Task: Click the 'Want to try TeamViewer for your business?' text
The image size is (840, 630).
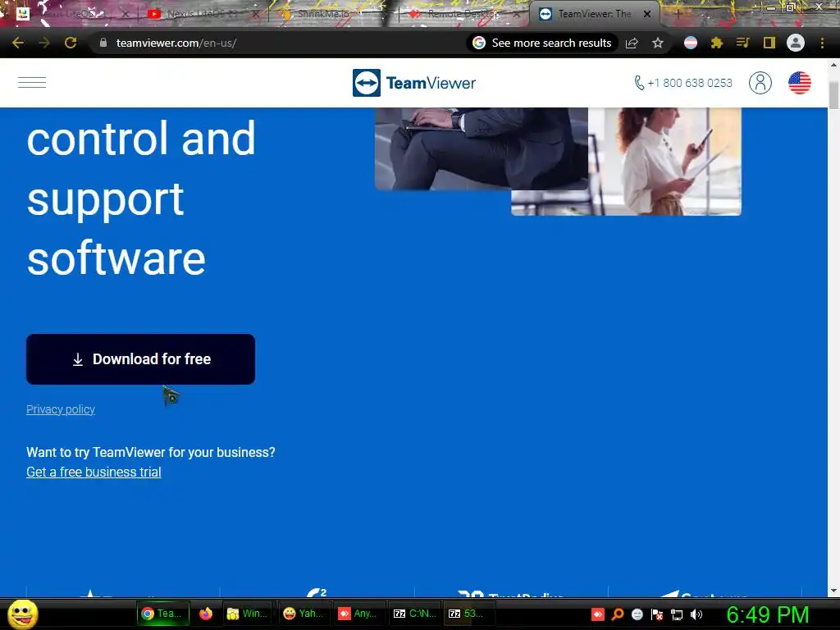Action: (x=151, y=453)
